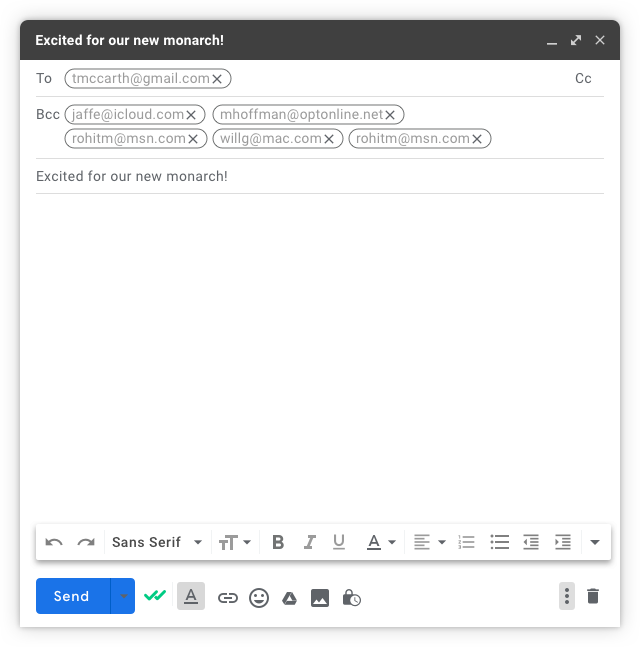Click the subject line field
Screen dimensions: 640x647
pyautogui.click(x=320, y=176)
